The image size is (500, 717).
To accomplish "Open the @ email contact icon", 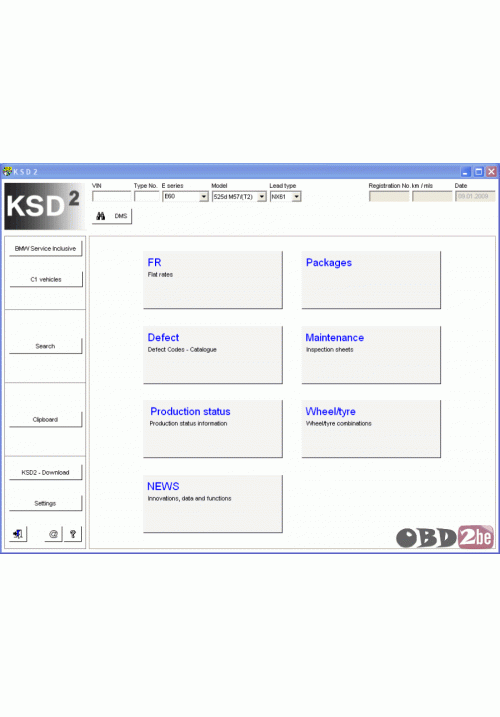I will (53, 534).
